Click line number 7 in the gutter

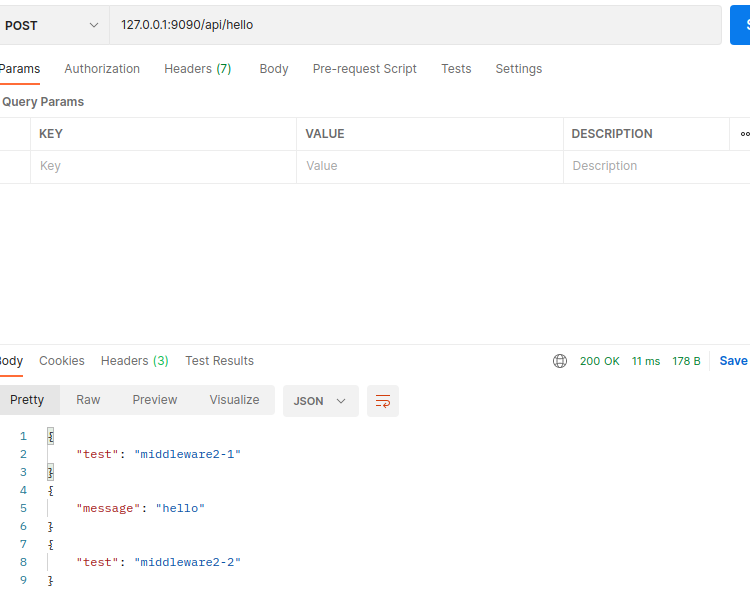click(x=23, y=544)
